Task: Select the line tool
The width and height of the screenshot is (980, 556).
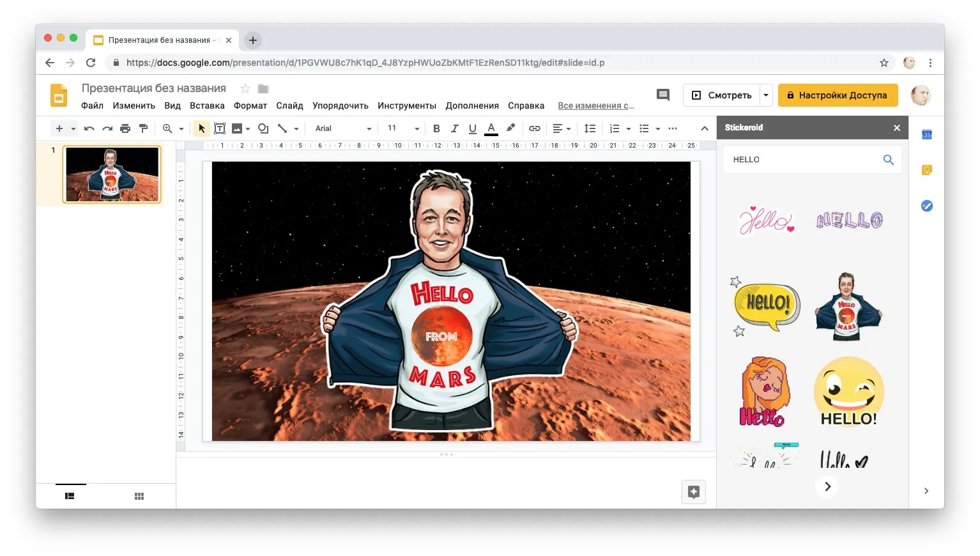Action: (282, 128)
